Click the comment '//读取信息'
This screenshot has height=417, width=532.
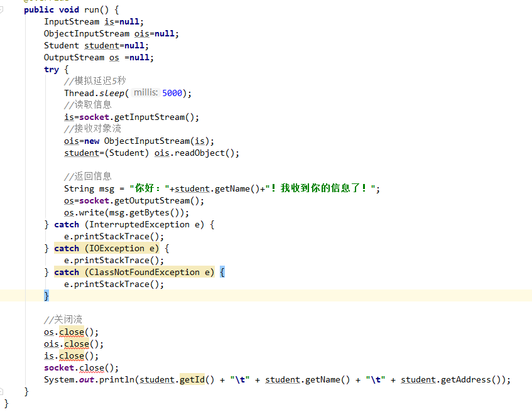click(x=88, y=105)
